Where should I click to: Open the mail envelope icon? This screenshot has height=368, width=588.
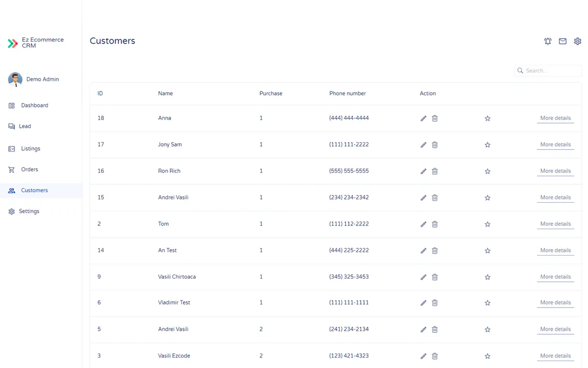point(563,41)
